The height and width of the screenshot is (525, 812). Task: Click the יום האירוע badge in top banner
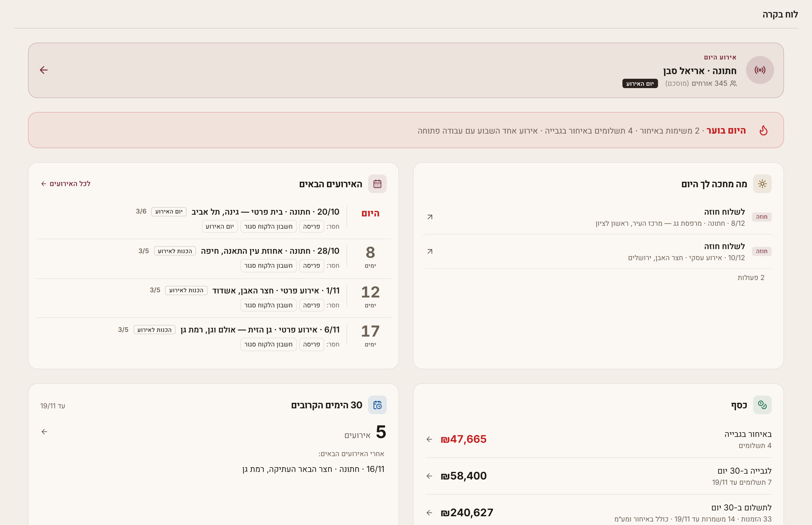640,83
